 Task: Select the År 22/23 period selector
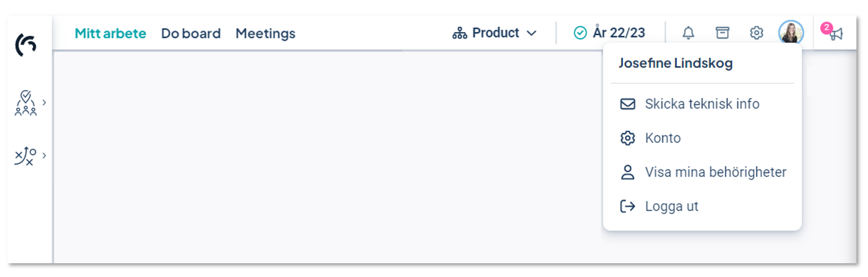coord(609,33)
